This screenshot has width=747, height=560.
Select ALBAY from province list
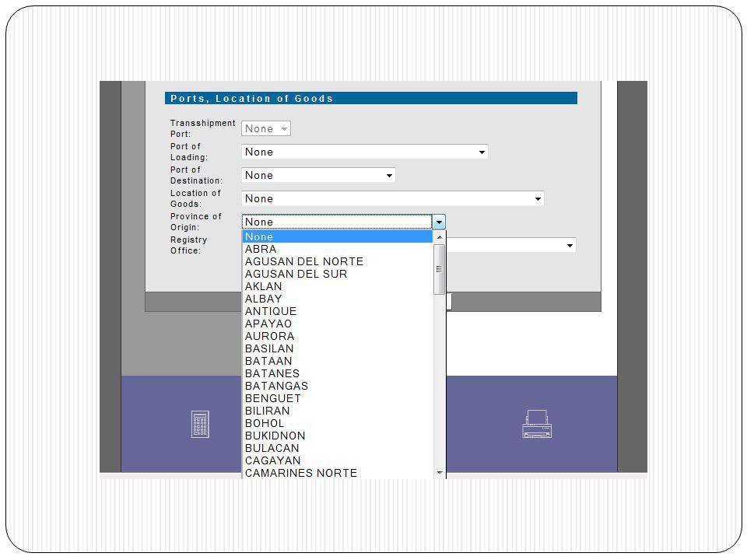point(337,299)
